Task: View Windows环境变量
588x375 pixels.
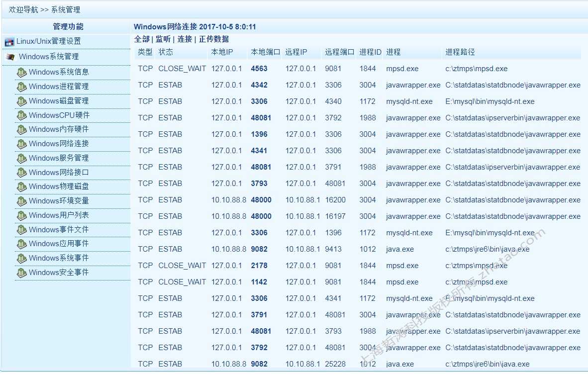Action: 59,201
